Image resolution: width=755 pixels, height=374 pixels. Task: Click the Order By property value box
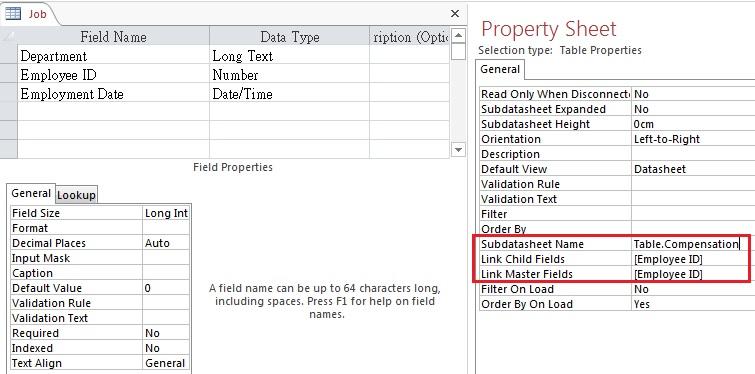tap(693, 229)
